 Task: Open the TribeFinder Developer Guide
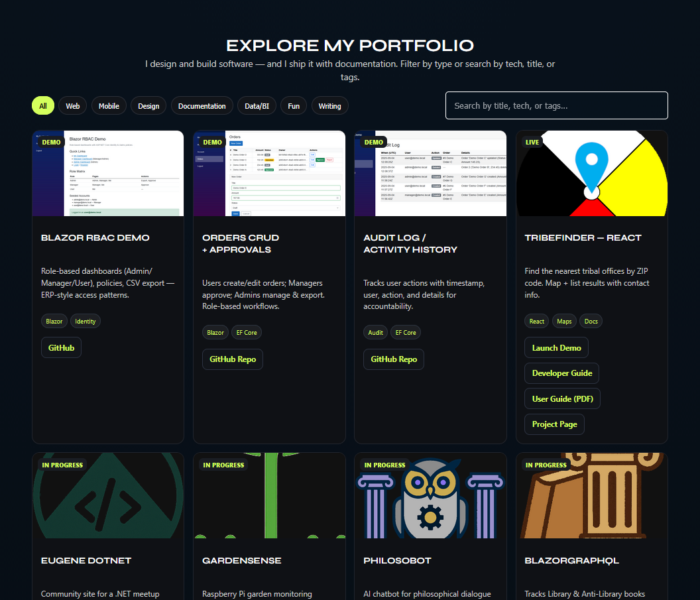pos(561,373)
